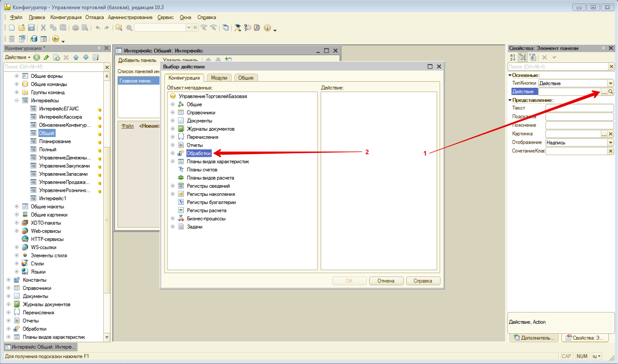This screenshot has height=364, width=618.
Task: Open the ТипКнопки dropdown list
Action: (x=610, y=84)
